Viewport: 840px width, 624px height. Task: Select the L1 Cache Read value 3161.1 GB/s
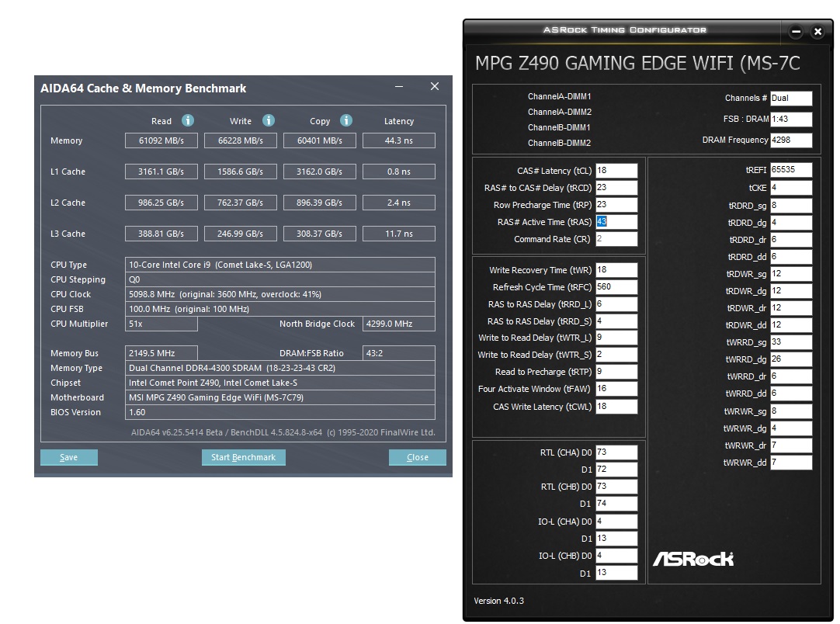point(161,172)
